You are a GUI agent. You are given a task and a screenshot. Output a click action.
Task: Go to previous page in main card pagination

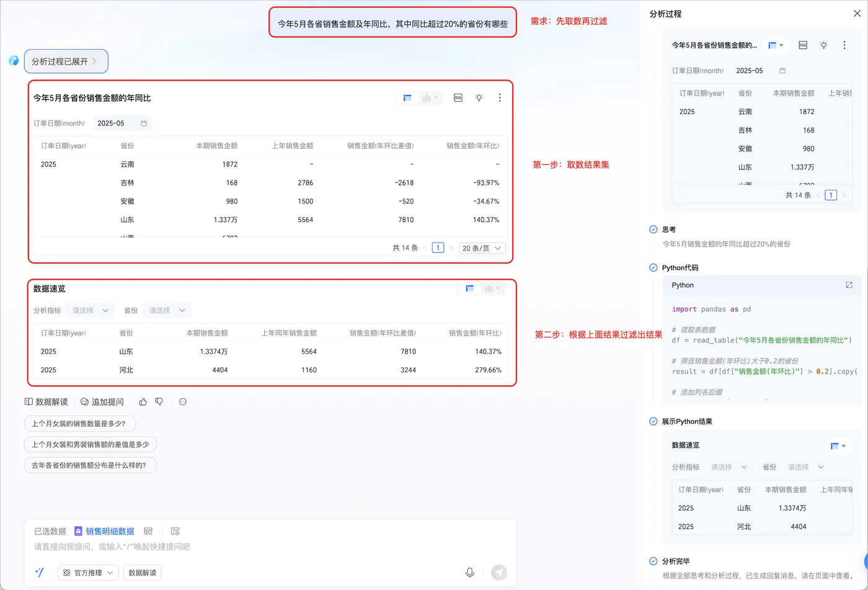click(425, 248)
